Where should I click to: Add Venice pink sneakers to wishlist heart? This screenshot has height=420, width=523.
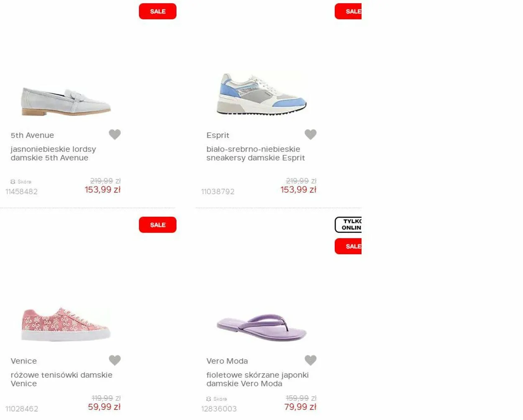click(115, 360)
